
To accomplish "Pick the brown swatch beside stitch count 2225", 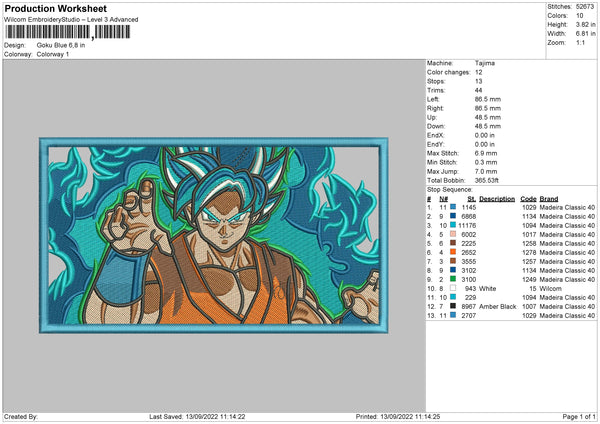I will click(453, 243).
